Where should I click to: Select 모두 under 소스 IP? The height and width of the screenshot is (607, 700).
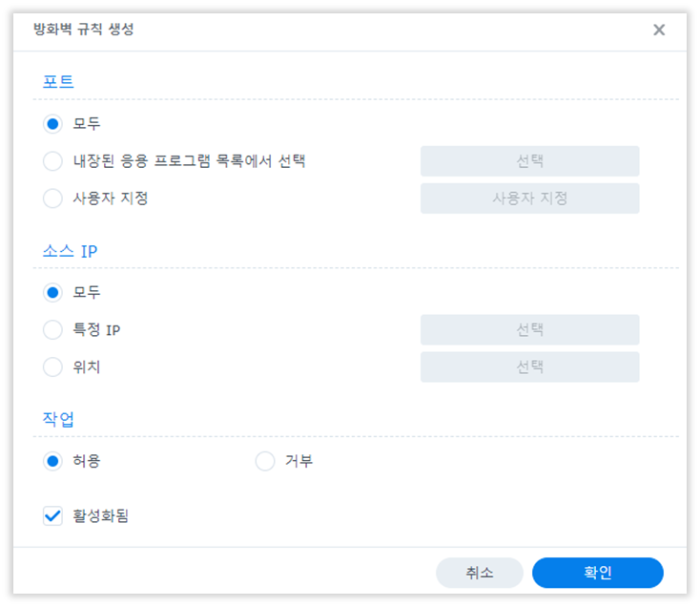pos(52,293)
